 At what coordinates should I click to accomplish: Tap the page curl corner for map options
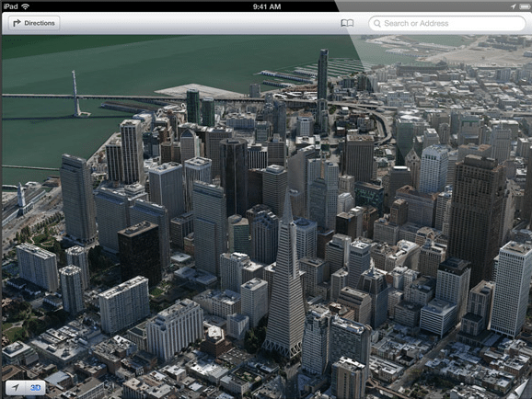pyautogui.click(x=522, y=390)
